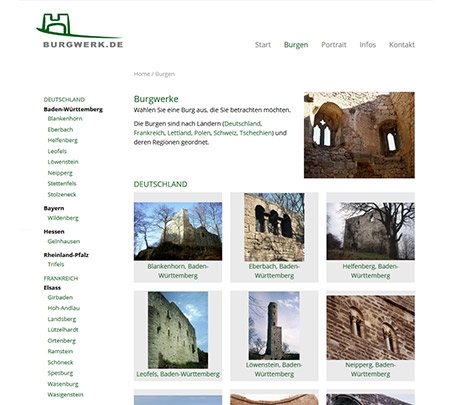Click the Neipperg, Baden-Württemberg caption link

(x=371, y=370)
